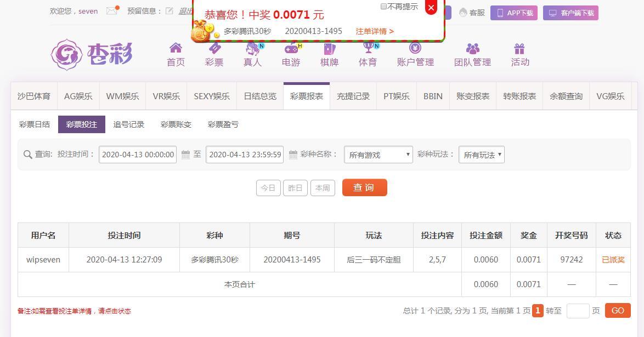644x337 pixels.
Task: Click calendar icon beside start time
Action: (x=185, y=155)
